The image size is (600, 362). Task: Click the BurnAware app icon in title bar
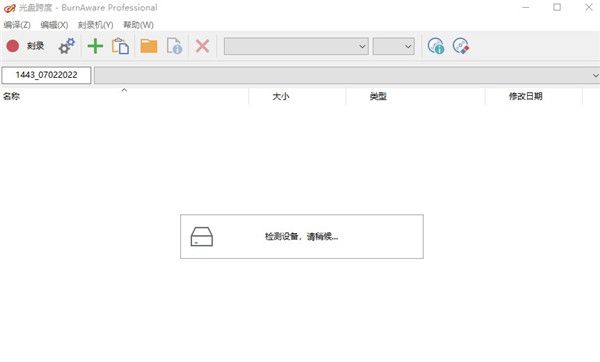tap(10, 8)
